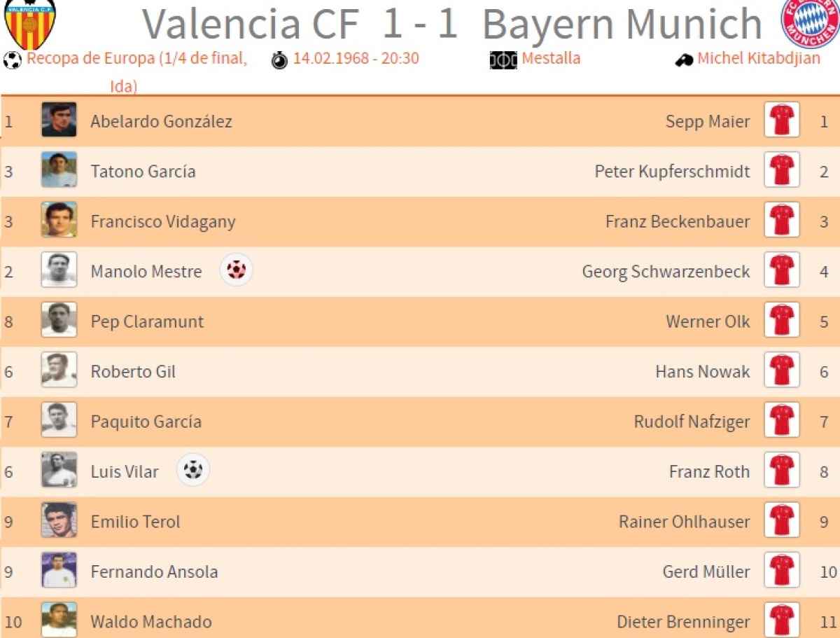This screenshot has height=638, width=840.
Task: Open the Mestalla stadium link
Action: [x=551, y=58]
